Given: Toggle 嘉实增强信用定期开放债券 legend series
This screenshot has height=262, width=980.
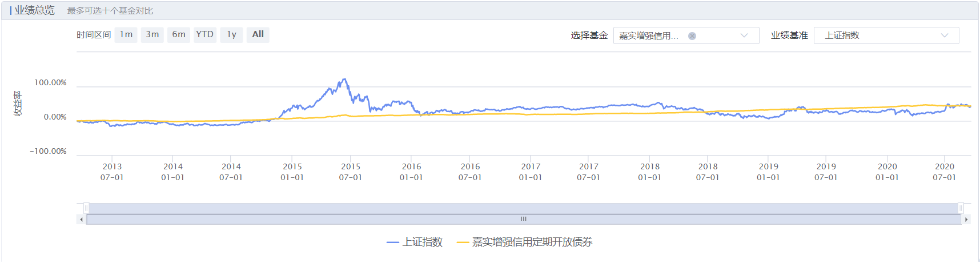Looking at the screenshot, I should pos(525,243).
